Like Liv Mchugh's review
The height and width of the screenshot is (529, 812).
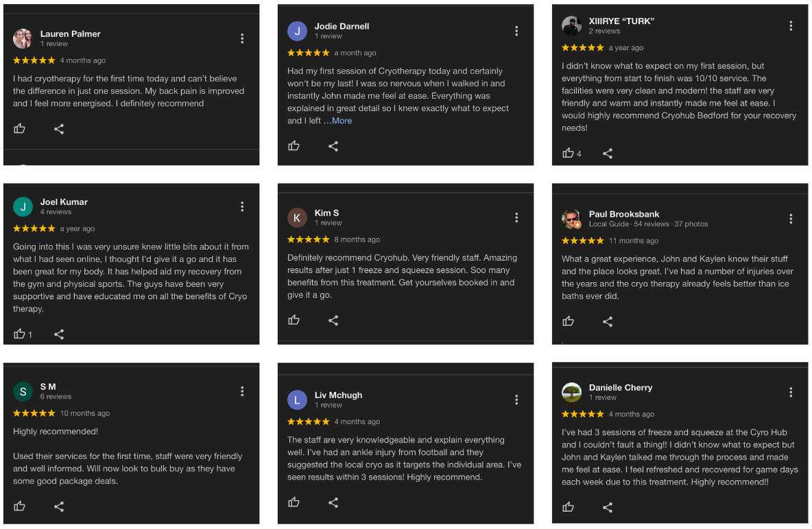tap(294, 502)
